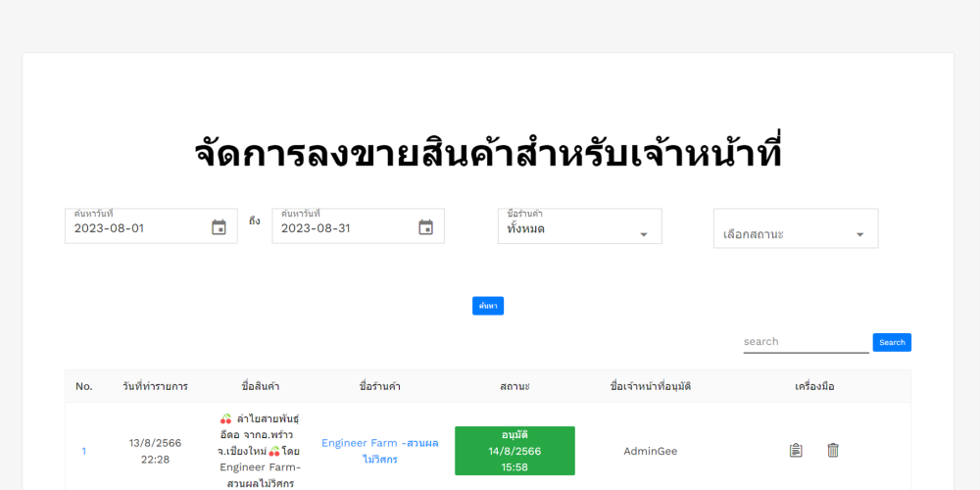The image size is (980, 490).
Task: Delete row 1 using the trash icon
Action: click(x=833, y=451)
